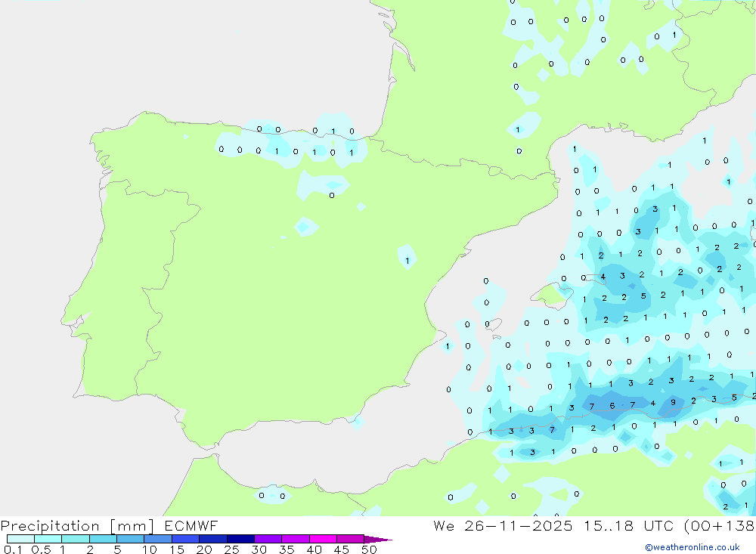Image resolution: width=756 pixels, height=554 pixels.
Task: Click the '0.5' legend scale label
Action: pyautogui.click(x=41, y=549)
